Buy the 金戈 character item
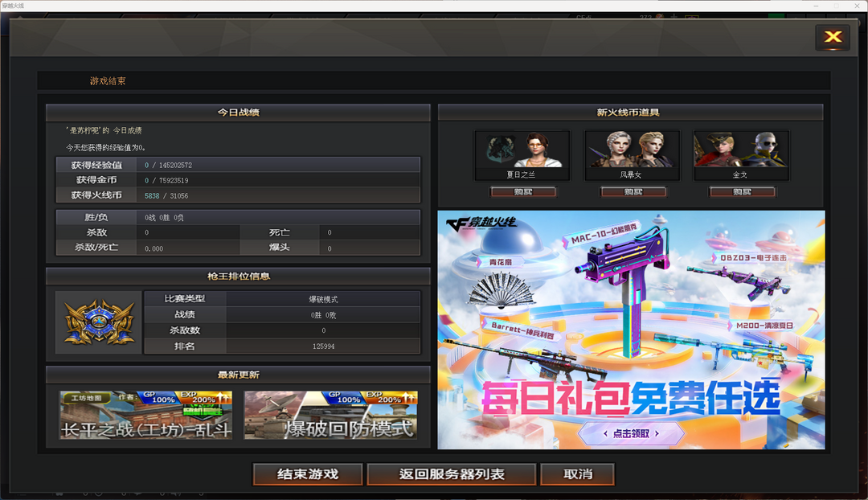The width and height of the screenshot is (868, 500). [742, 191]
